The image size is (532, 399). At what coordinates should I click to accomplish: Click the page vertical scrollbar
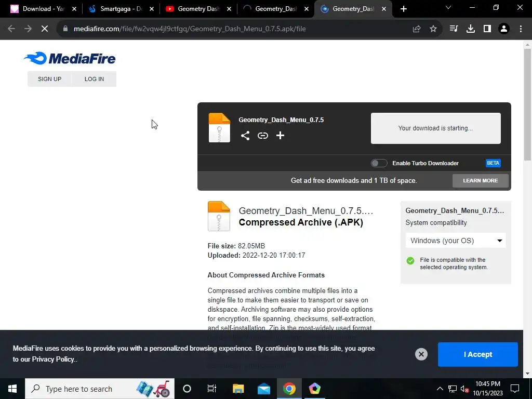(527, 104)
